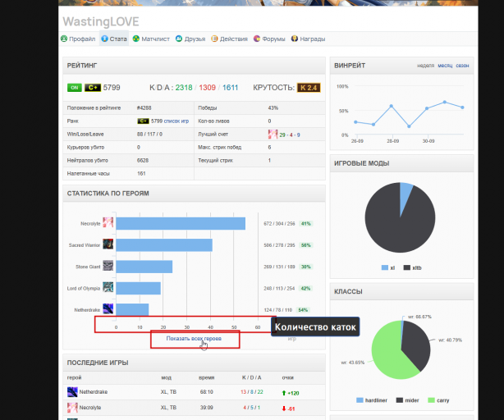This screenshot has width=504, height=420.
Task: Expand list with Показать всех героев
Action: pos(194,339)
